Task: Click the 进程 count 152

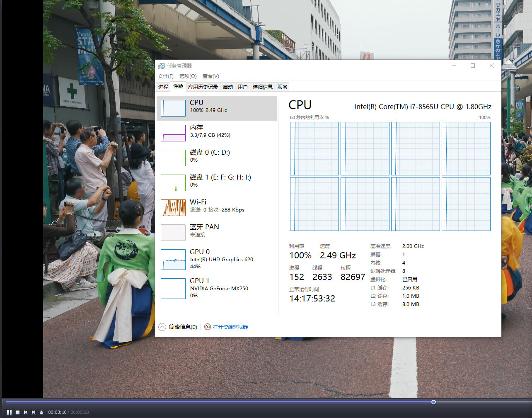Action: point(297,277)
